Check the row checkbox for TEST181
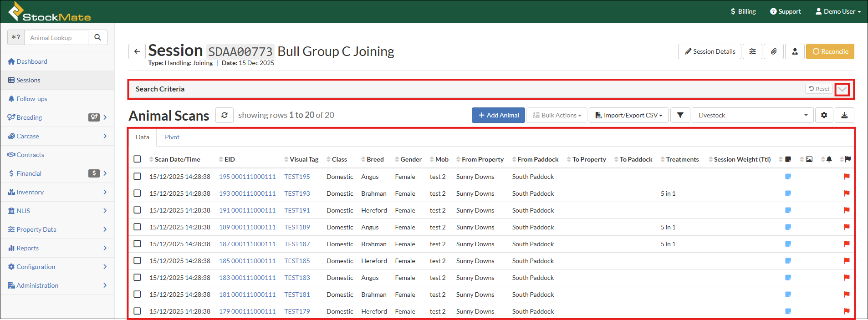Viewport: 868px width, 320px height. click(137, 294)
